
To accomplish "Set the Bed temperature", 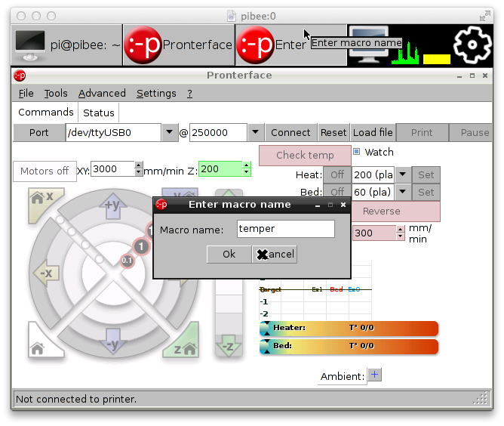I will click(426, 192).
